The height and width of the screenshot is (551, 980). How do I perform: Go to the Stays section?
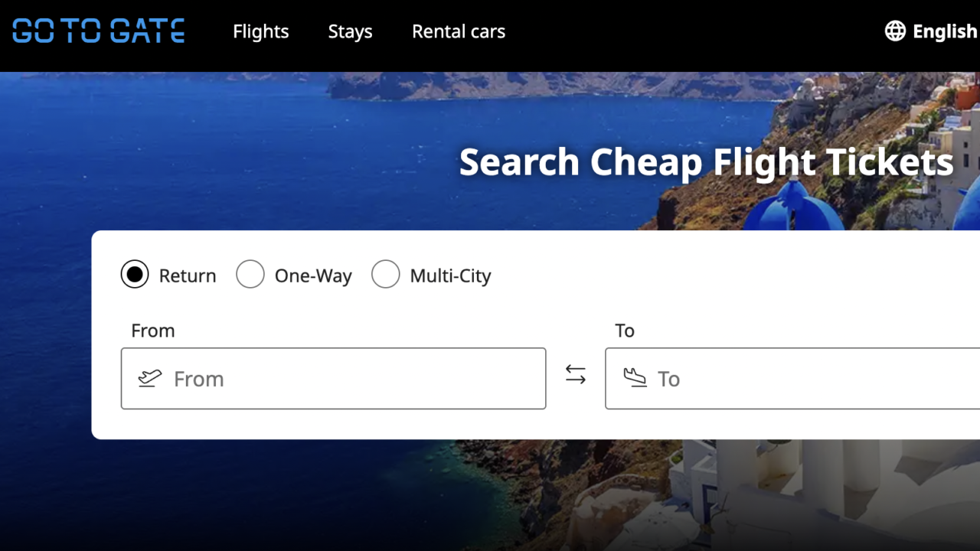point(350,31)
